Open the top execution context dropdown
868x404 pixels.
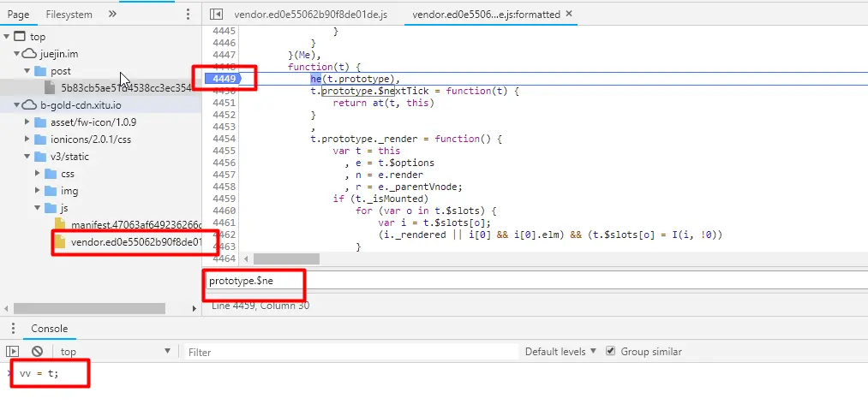point(116,352)
